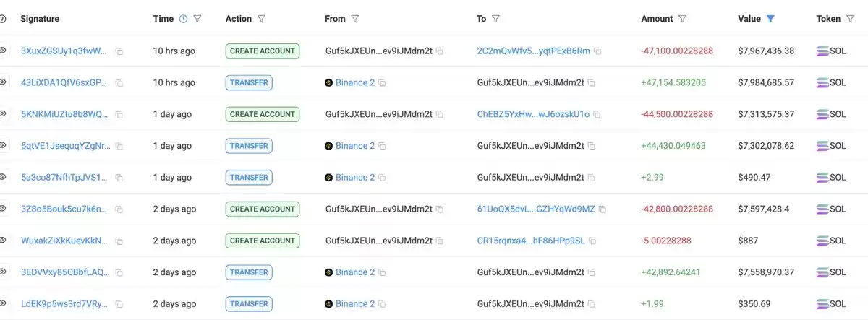This screenshot has height=320, width=868.
Task: Open Amount column filter
Action: click(683, 19)
